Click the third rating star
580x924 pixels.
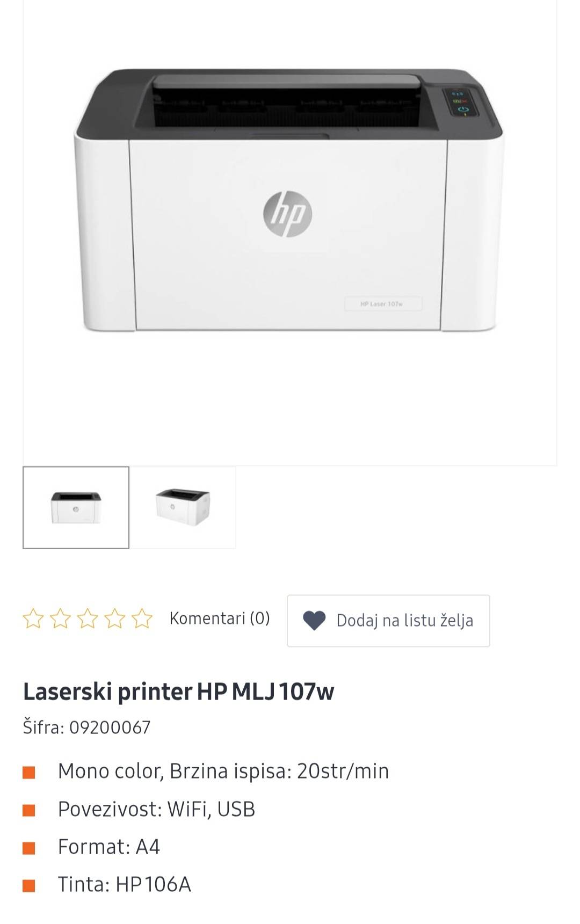pyautogui.click(x=88, y=619)
